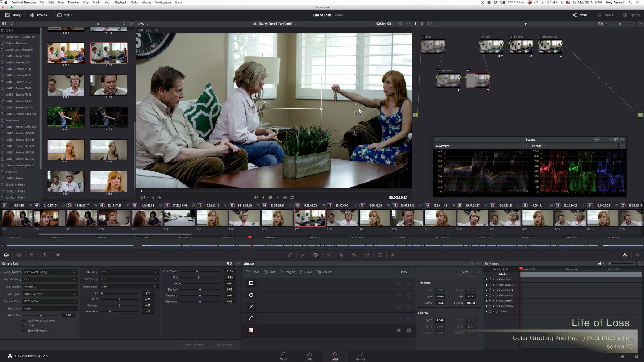Open the Parade scope type dropdown

coord(539,146)
